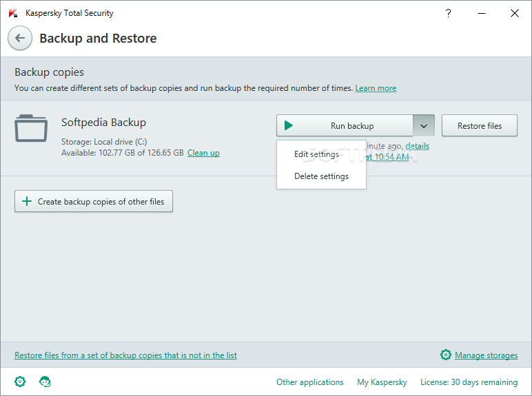Click the Backup copies heading
The image size is (532, 396).
click(x=49, y=72)
